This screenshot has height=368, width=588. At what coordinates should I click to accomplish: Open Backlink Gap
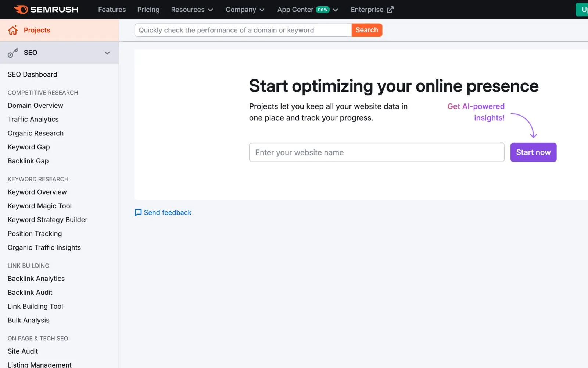point(28,161)
